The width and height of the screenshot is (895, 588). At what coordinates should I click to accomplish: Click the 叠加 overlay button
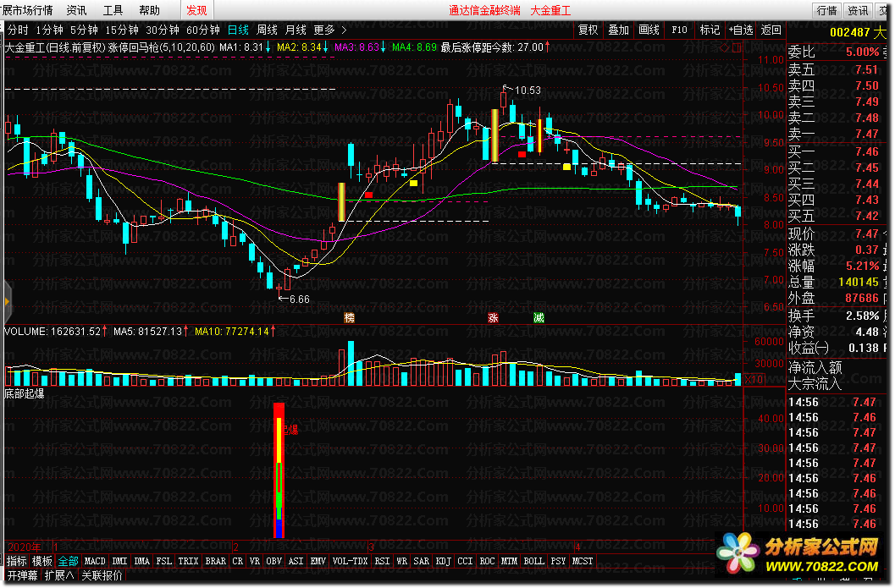tap(618, 30)
